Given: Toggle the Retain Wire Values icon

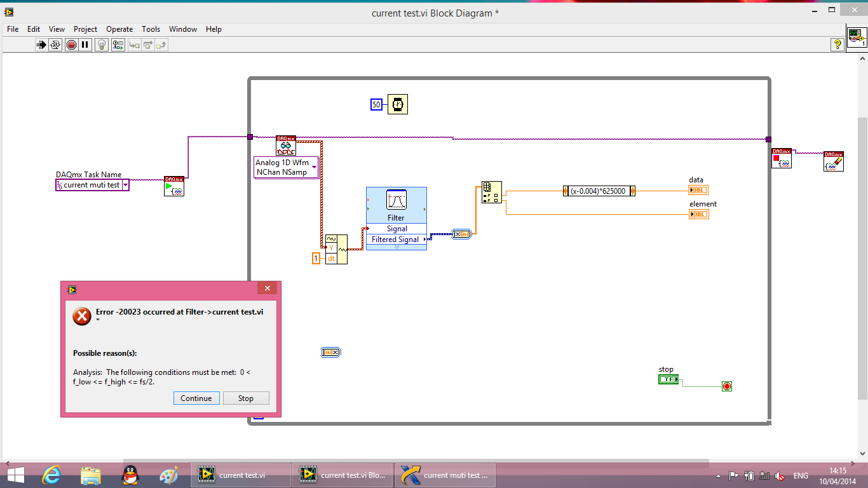Looking at the screenshot, I should (x=118, y=44).
